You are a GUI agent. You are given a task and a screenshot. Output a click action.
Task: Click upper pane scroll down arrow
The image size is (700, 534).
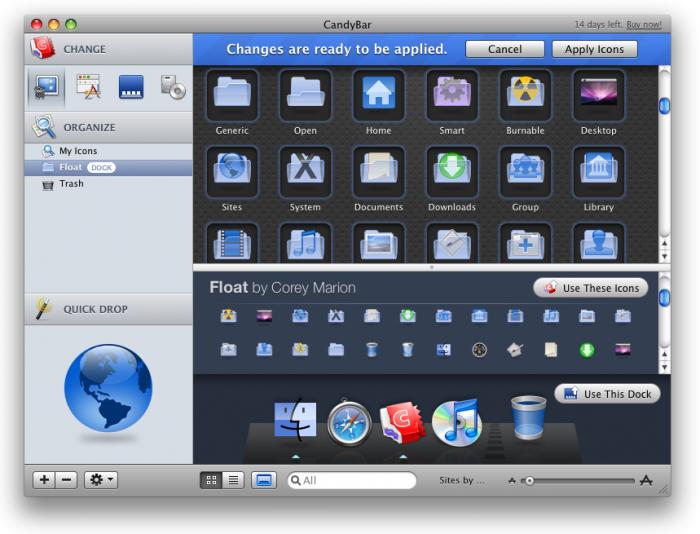[664, 257]
